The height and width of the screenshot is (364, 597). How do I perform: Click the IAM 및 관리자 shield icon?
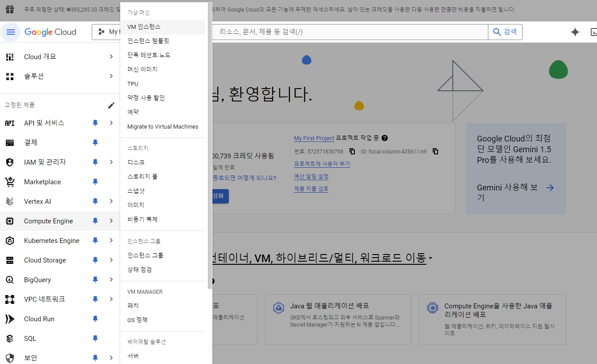tap(10, 162)
